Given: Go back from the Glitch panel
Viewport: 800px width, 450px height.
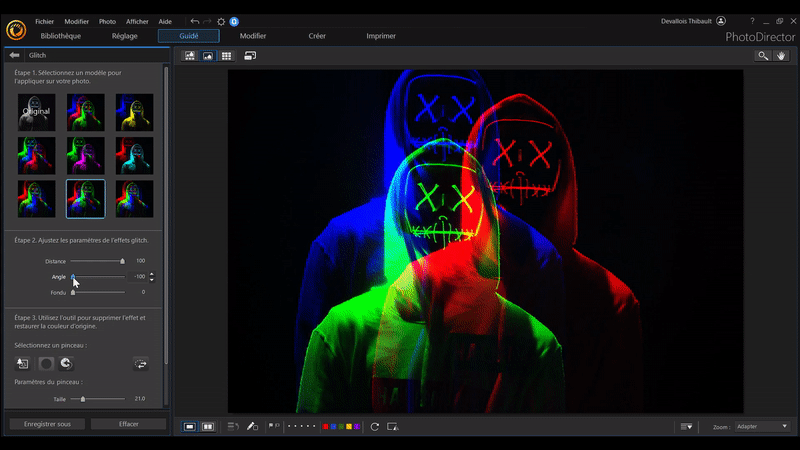Looking at the screenshot, I should (x=14, y=55).
